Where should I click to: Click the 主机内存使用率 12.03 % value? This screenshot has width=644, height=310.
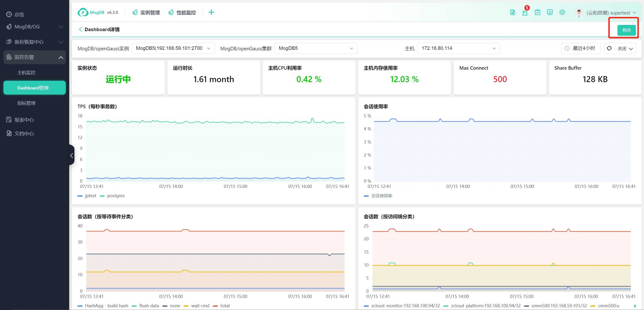tap(404, 79)
